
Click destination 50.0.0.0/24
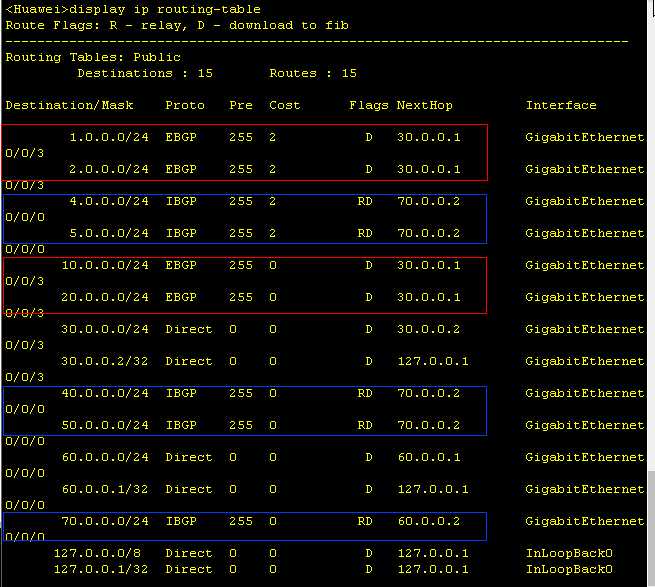point(105,425)
